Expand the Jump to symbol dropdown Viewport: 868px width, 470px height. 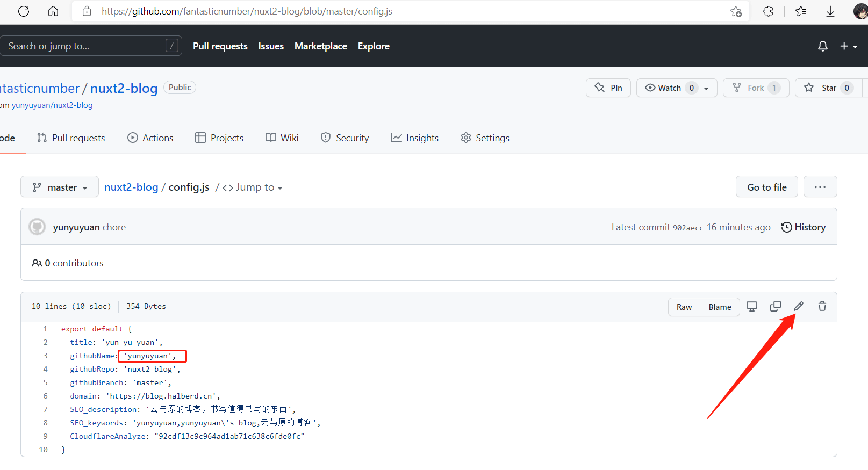[253, 187]
